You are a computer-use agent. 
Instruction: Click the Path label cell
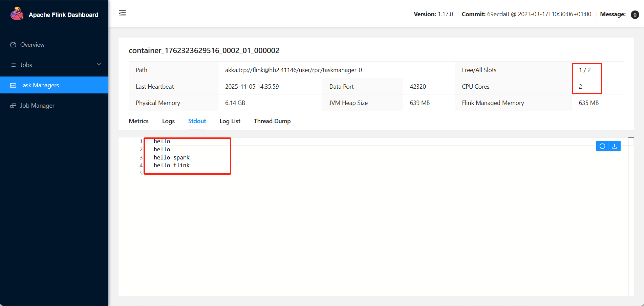click(173, 70)
